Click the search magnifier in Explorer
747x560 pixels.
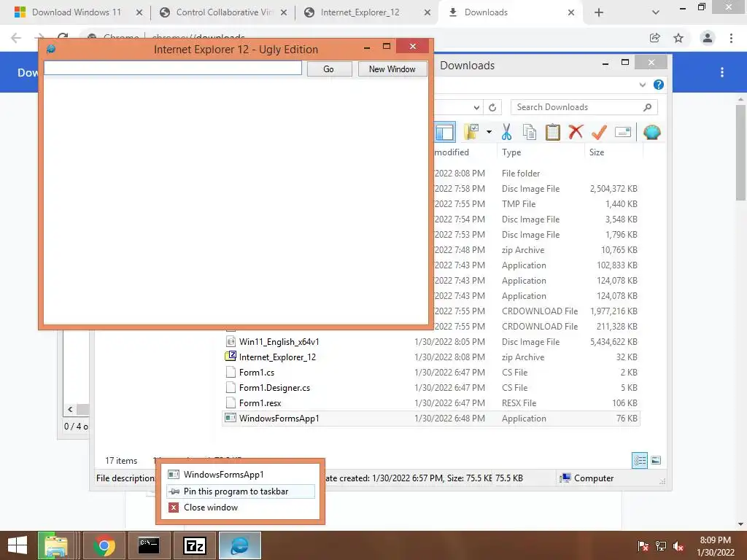tap(648, 107)
